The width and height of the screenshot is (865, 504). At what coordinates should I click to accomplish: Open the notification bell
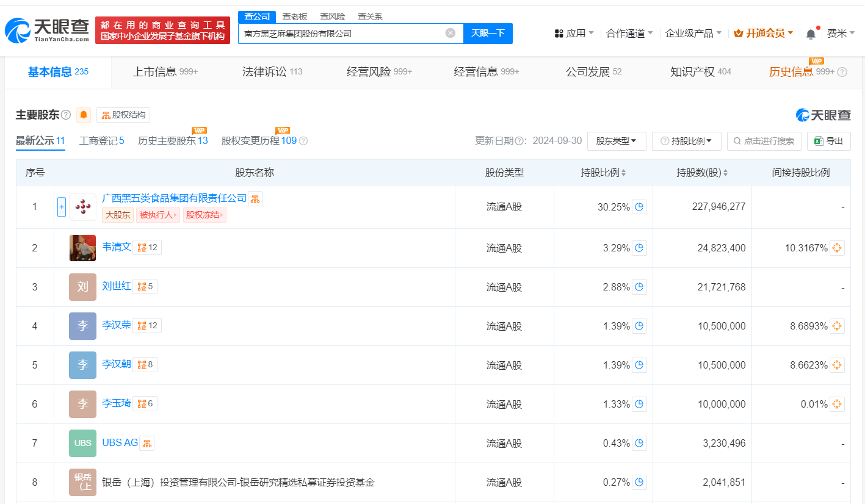(811, 34)
